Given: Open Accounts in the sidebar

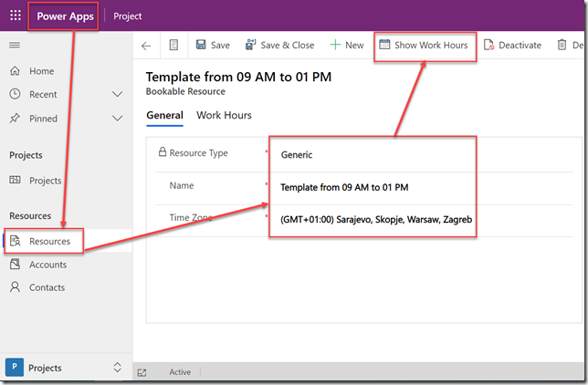Looking at the screenshot, I should click(x=48, y=265).
